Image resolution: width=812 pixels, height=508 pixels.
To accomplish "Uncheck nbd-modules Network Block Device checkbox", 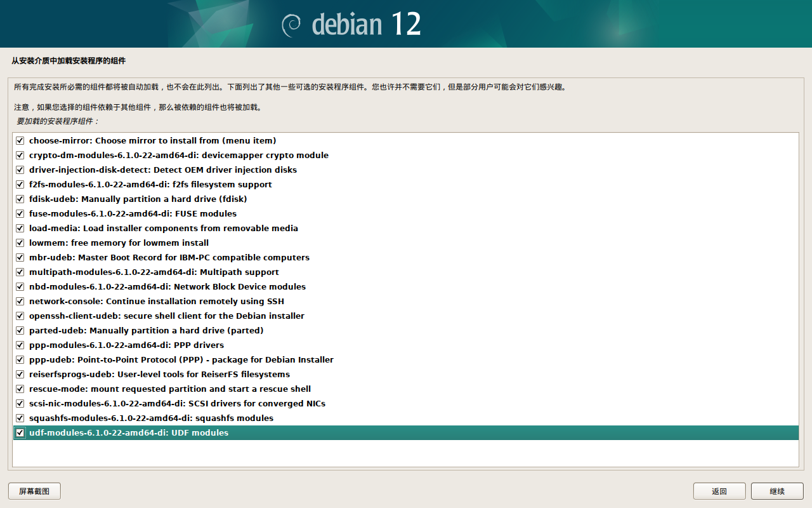I will click(20, 287).
